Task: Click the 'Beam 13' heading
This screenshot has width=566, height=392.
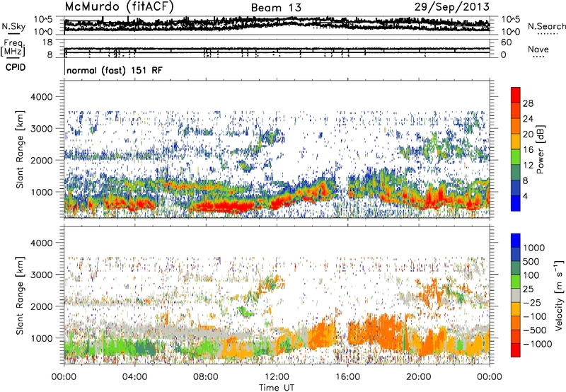Action: tap(276, 8)
